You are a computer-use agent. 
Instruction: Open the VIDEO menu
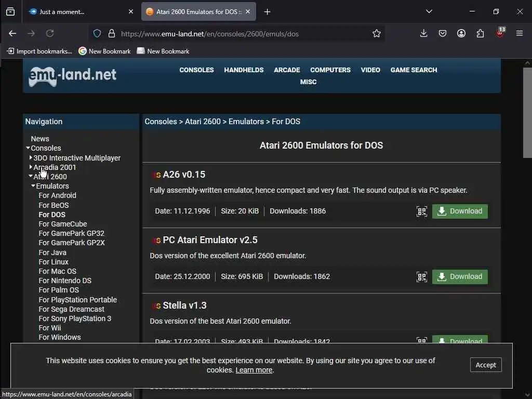(x=370, y=70)
